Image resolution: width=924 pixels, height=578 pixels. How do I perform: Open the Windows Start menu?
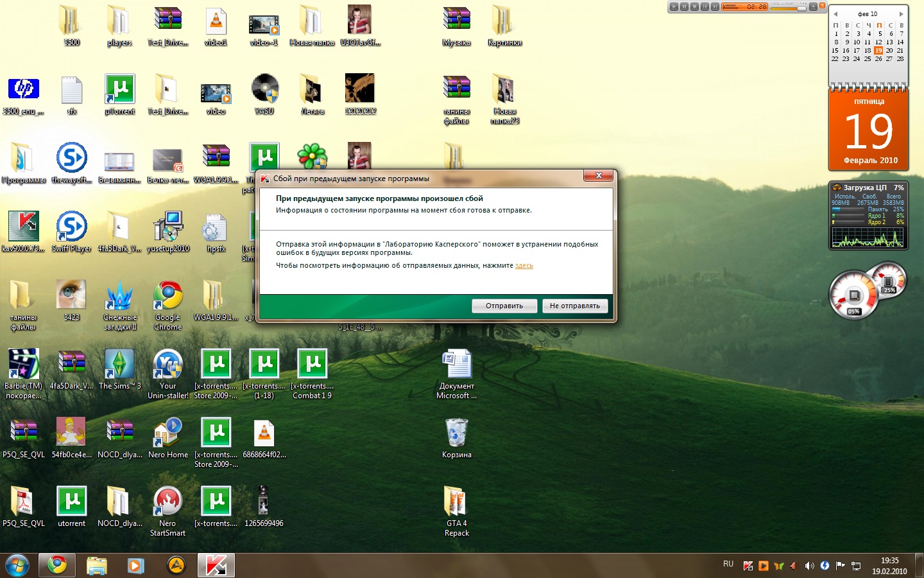click(17, 565)
